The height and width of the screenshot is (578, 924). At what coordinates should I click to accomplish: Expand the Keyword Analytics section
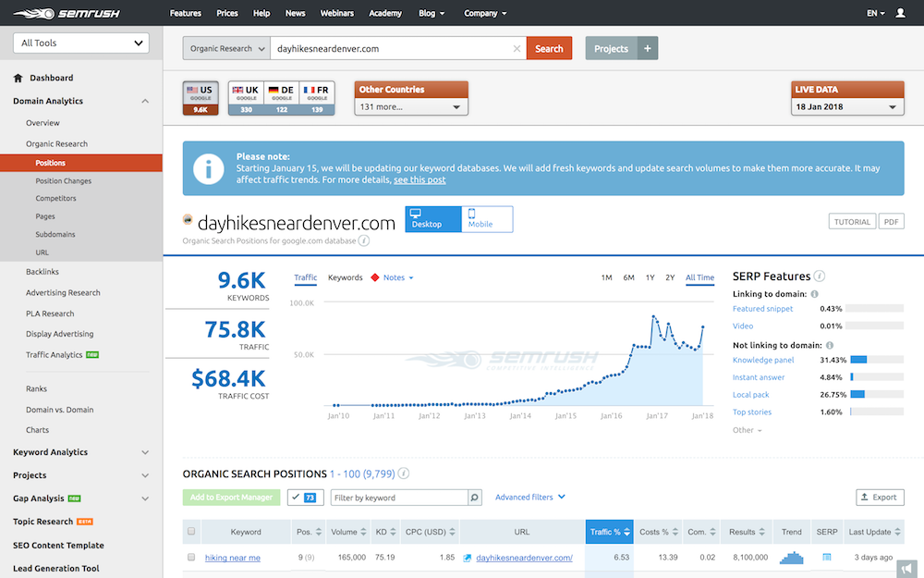(x=145, y=452)
